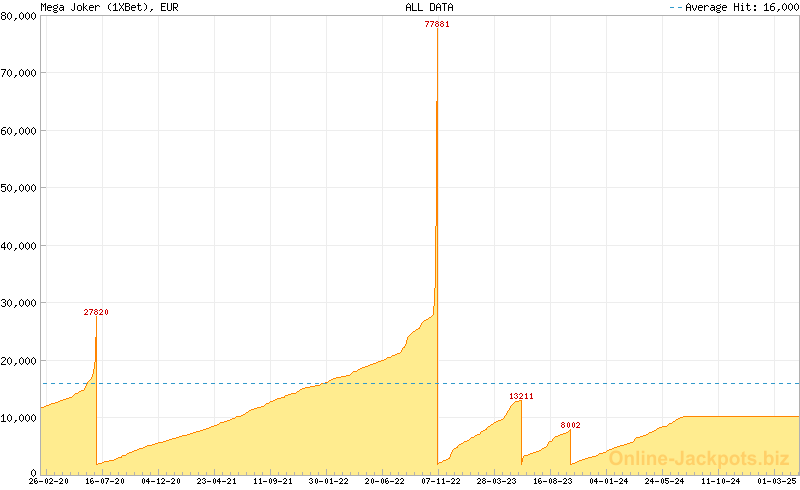
Task: Click the 27820 peak value label
Action: [x=96, y=312]
